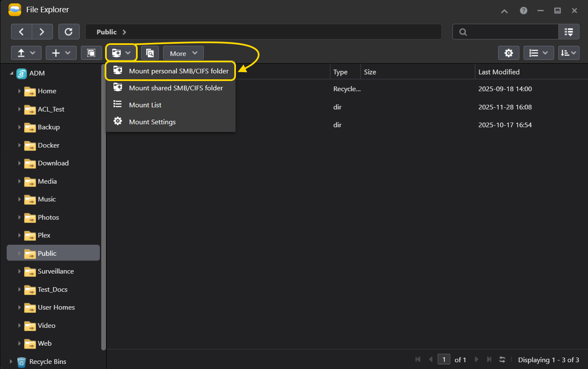Image resolution: width=588 pixels, height=369 pixels.
Task: Click the select all icon in toolbar
Action: [x=91, y=53]
